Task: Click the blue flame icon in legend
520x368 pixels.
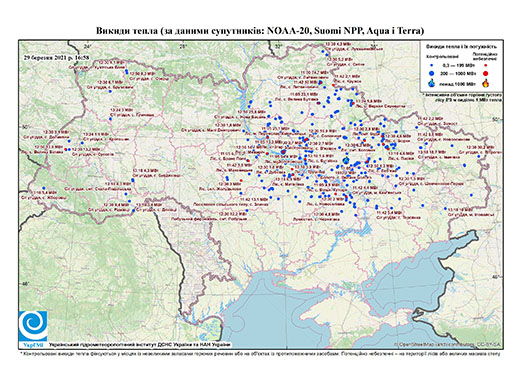Action: 432,83
